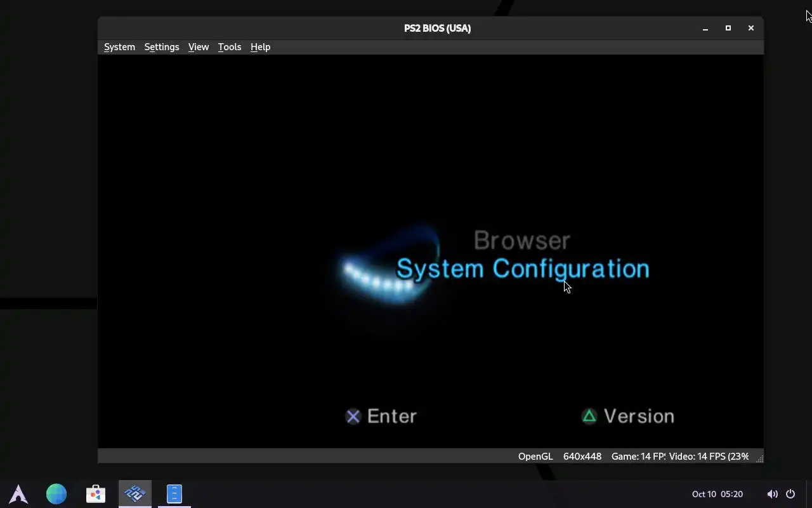Click the 640x448 resolution status entry
This screenshot has width=812, height=508.
tap(582, 457)
